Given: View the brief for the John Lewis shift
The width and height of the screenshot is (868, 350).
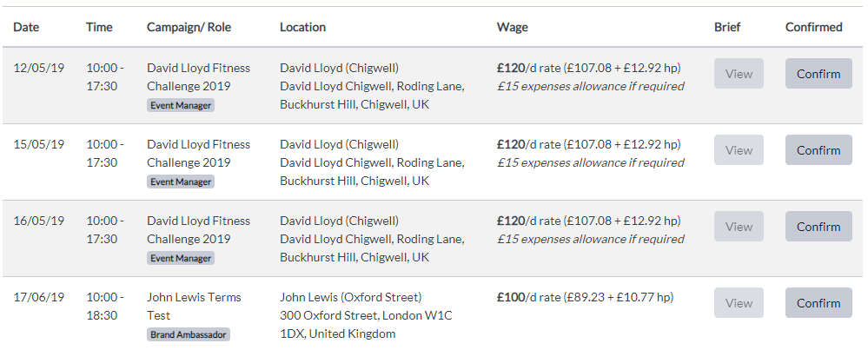Looking at the screenshot, I should point(739,302).
